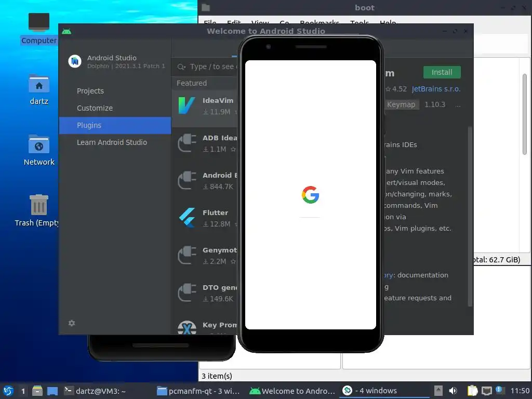532x399 pixels.
Task: Click the Dolphin 2021.3.1 Patch 1 version text
Action: point(126,66)
